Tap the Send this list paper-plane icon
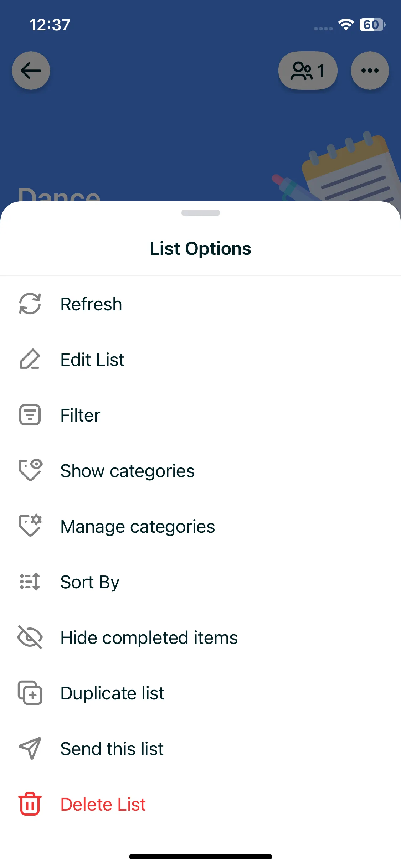 30,748
